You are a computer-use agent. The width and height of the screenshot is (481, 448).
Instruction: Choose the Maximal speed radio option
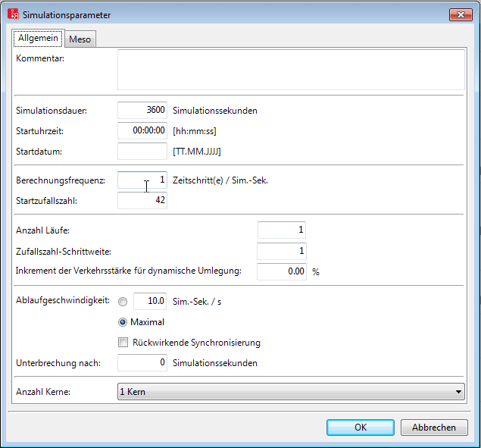pyautogui.click(x=123, y=322)
